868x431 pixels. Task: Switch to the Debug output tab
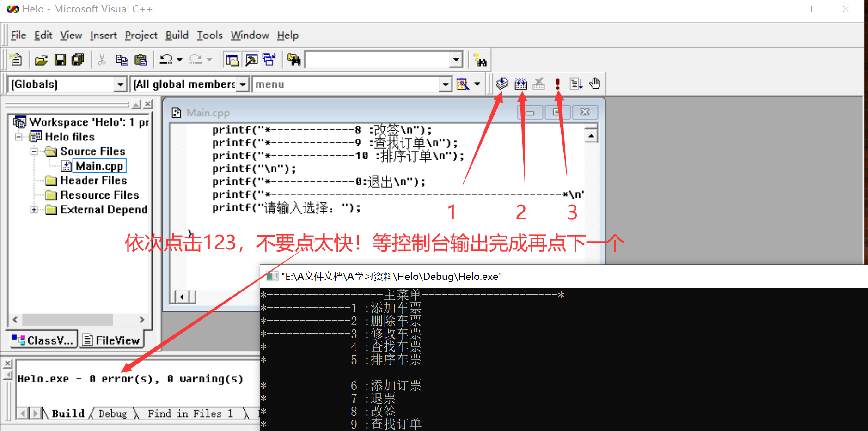113,413
